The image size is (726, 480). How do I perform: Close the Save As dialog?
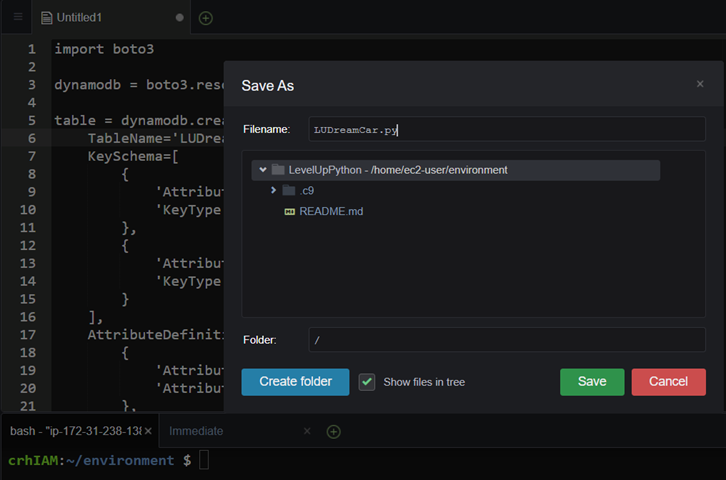pyautogui.click(x=700, y=84)
